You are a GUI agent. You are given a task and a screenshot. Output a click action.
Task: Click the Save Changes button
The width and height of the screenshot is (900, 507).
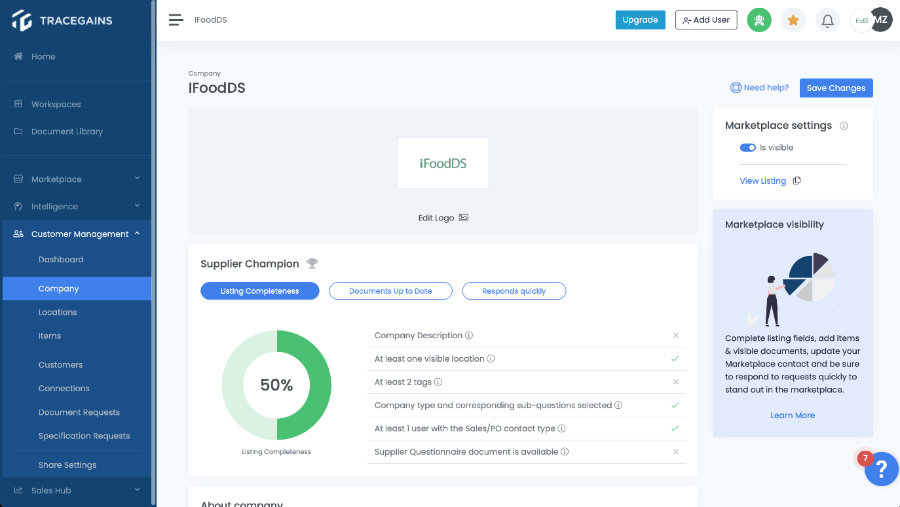click(836, 88)
